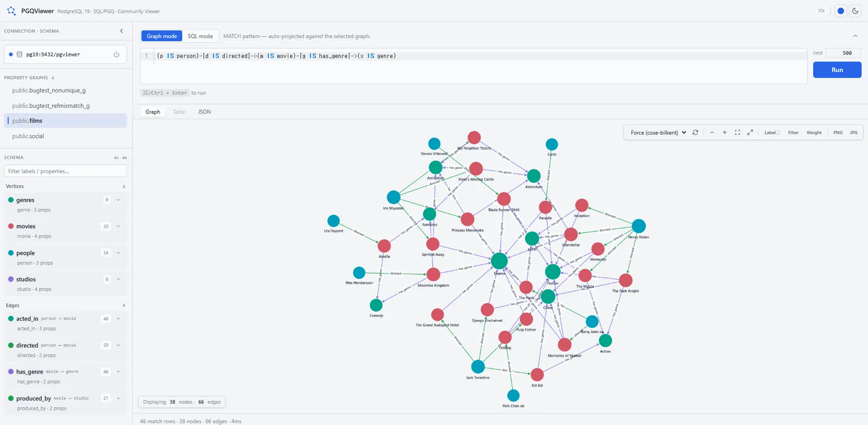This screenshot has width=868, height=425.
Task: Click the disconnect power icon
Action: point(116,54)
